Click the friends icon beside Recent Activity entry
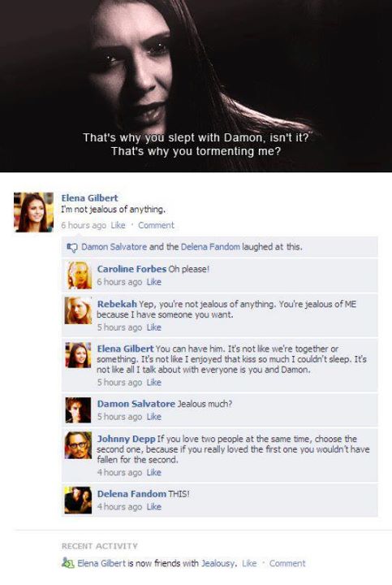The height and width of the screenshot is (585, 392). pos(68,562)
